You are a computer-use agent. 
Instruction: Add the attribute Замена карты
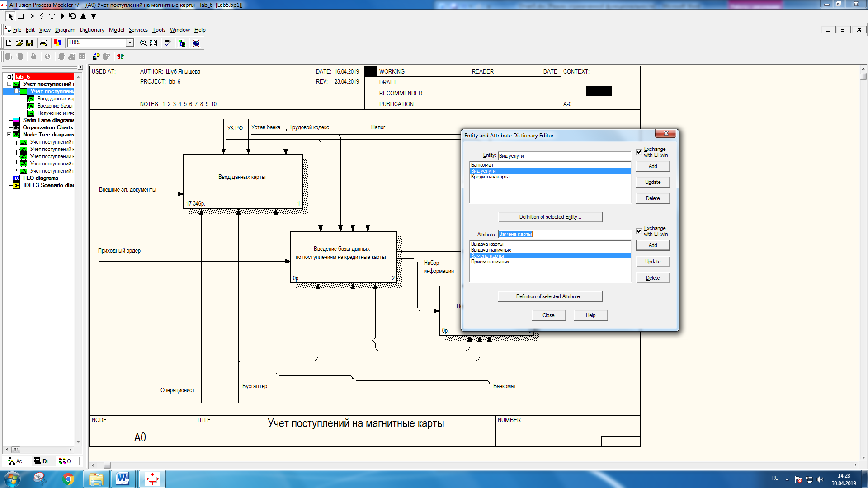[653, 245]
